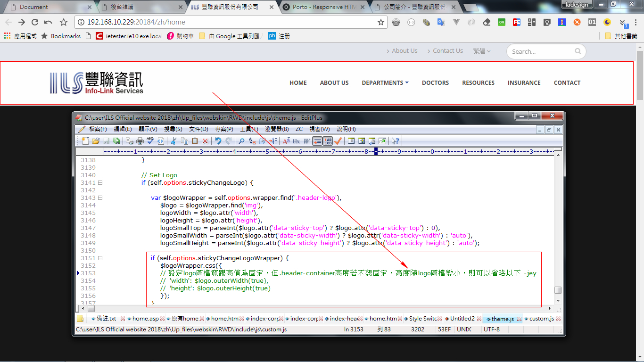Open the Contact Us link

tap(447, 50)
